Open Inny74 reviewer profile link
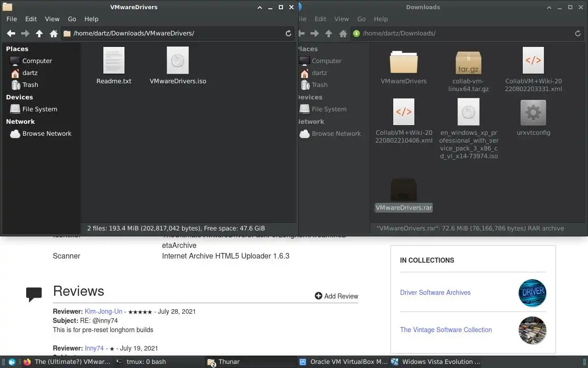 [94, 348]
